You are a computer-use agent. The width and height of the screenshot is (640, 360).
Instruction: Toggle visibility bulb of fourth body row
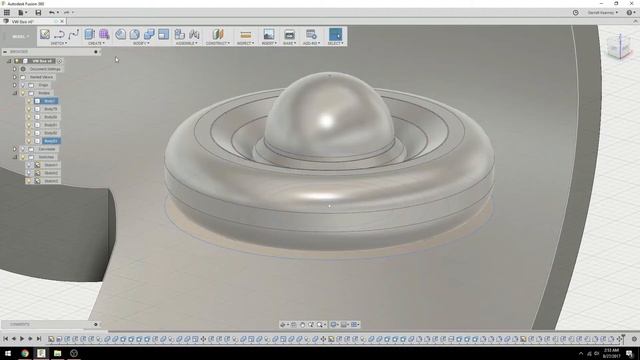tap(29, 125)
